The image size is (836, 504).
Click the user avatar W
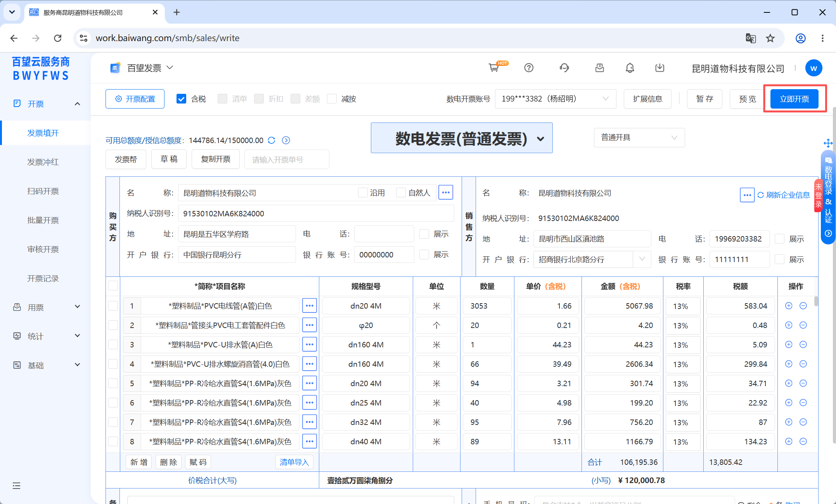[x=813, y=68]
